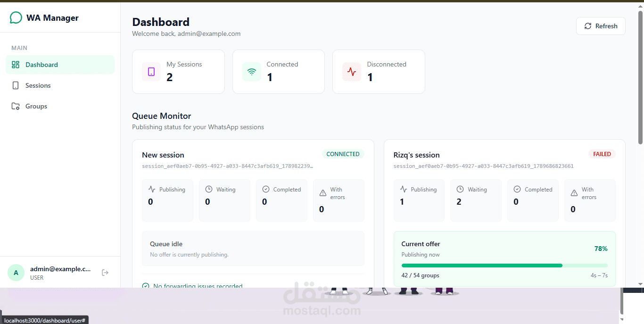Click the Publishing pulse icon in Rizq's session
The height and width of the screenshot is (324, 644).
tap(404, 189)
